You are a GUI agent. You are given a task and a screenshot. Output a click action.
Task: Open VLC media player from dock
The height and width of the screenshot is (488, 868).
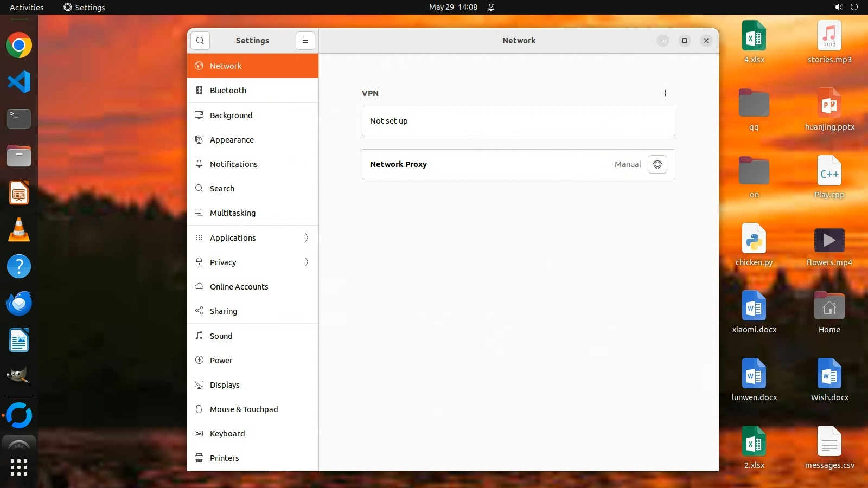[x=19, y=229]
